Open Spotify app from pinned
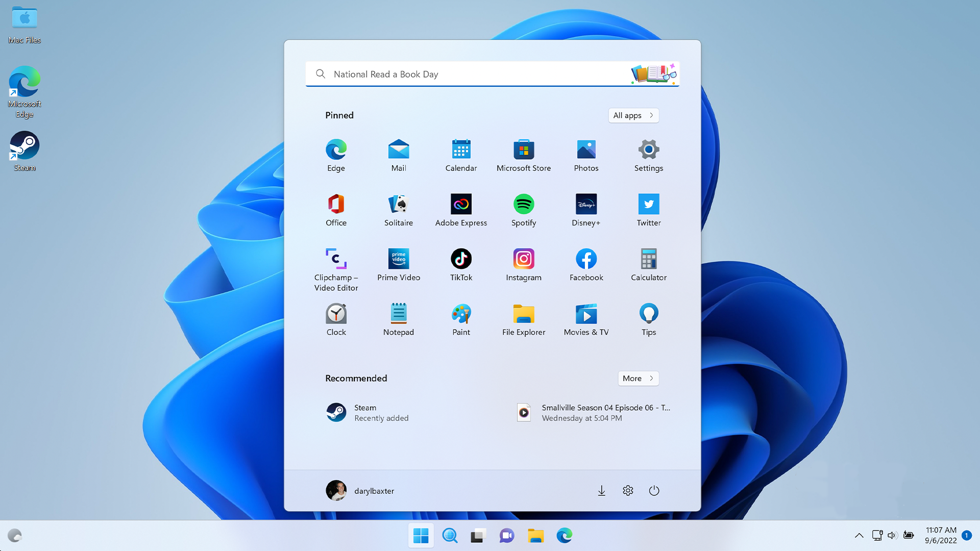 [x=524, y=204]
